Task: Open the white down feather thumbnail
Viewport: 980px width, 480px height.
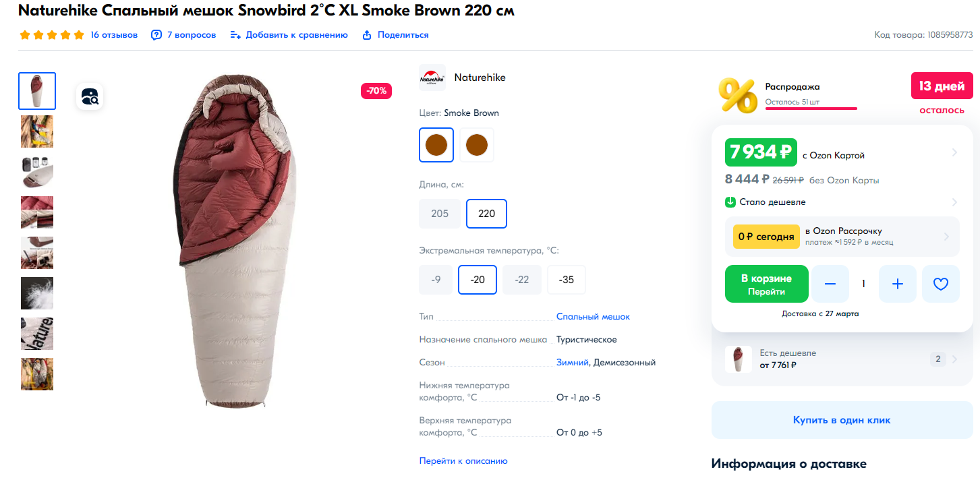Action: [x=37, y=293]
